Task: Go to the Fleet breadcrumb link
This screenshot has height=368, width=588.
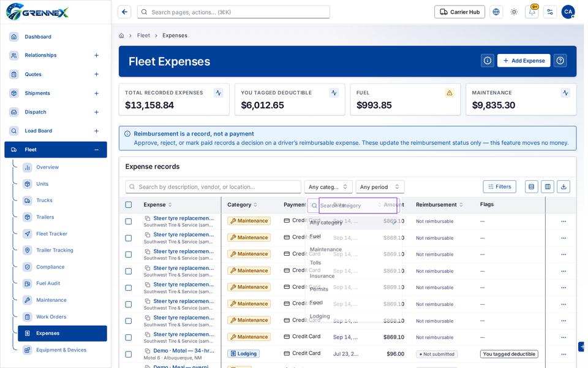Action: point(143,36)
